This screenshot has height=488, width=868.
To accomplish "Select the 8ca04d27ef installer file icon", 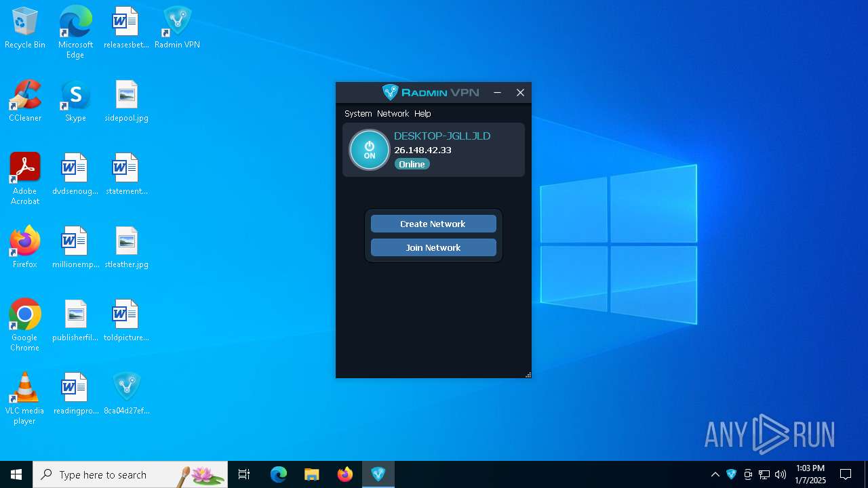I will point(126,394).
